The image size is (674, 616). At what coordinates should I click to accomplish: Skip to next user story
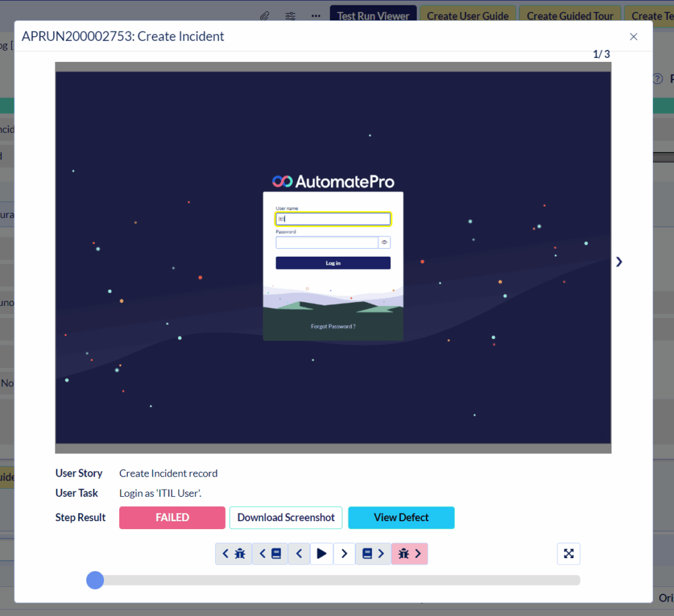point(373,554)
